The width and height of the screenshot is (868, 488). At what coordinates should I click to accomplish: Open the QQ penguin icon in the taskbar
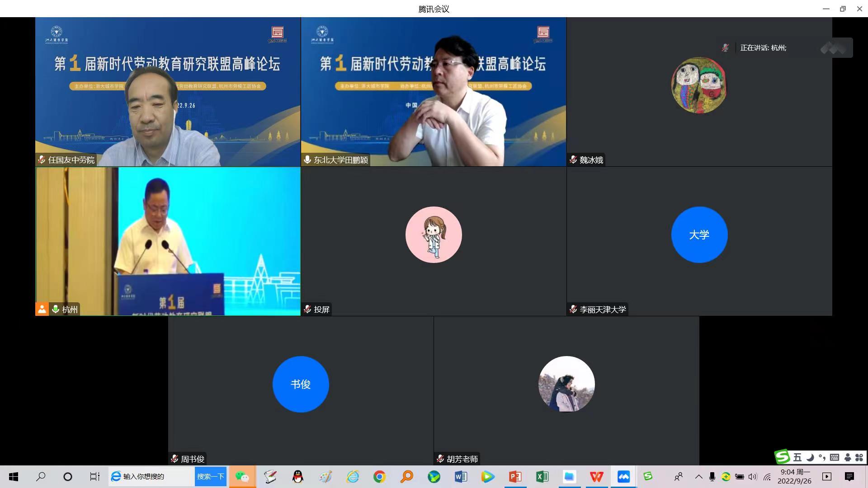[x=297, y=477]
